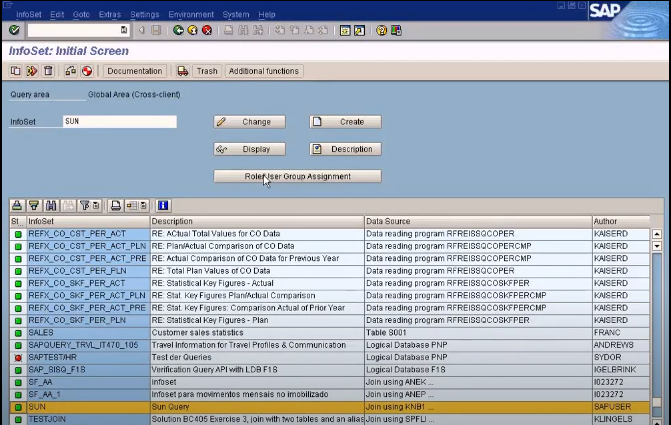
Task: Open the Edit menu
Action: click(x=57, y=14)
